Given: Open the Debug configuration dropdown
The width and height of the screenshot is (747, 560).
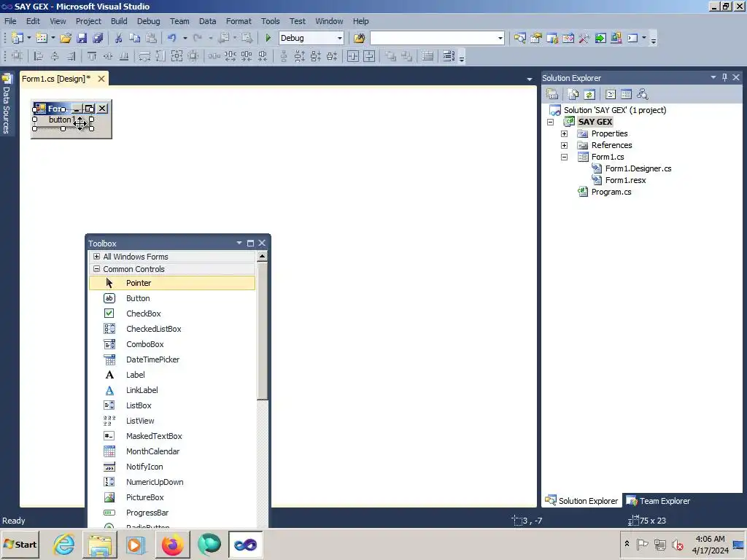Looking at the screenshot, I should coord(340,38).
